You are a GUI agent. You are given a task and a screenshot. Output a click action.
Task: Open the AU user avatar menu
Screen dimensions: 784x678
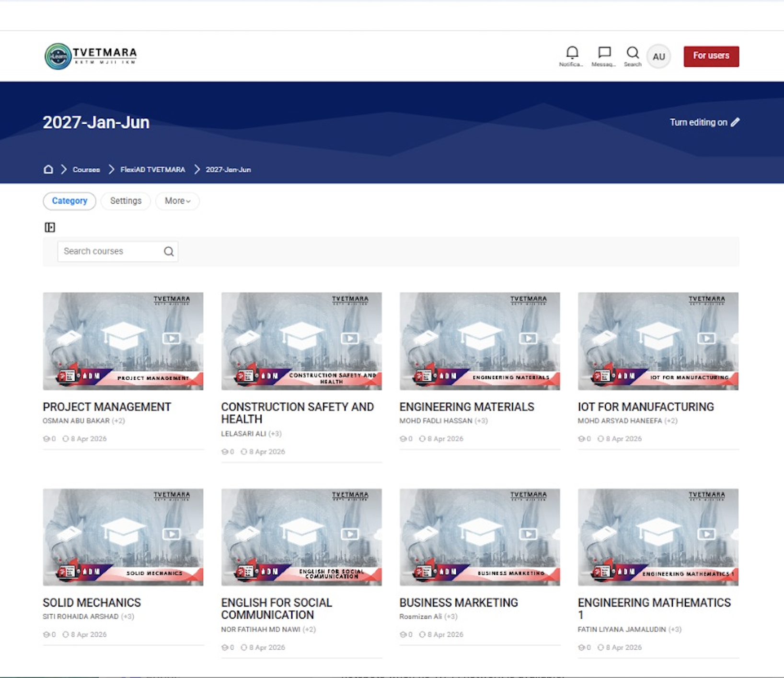pyautogui.click(x=659, y=57)
